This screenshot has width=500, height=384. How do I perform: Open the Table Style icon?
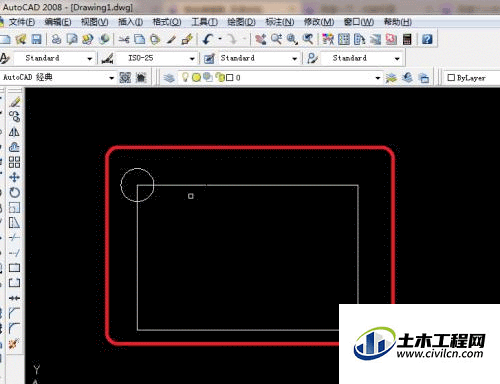coord(209,58)
